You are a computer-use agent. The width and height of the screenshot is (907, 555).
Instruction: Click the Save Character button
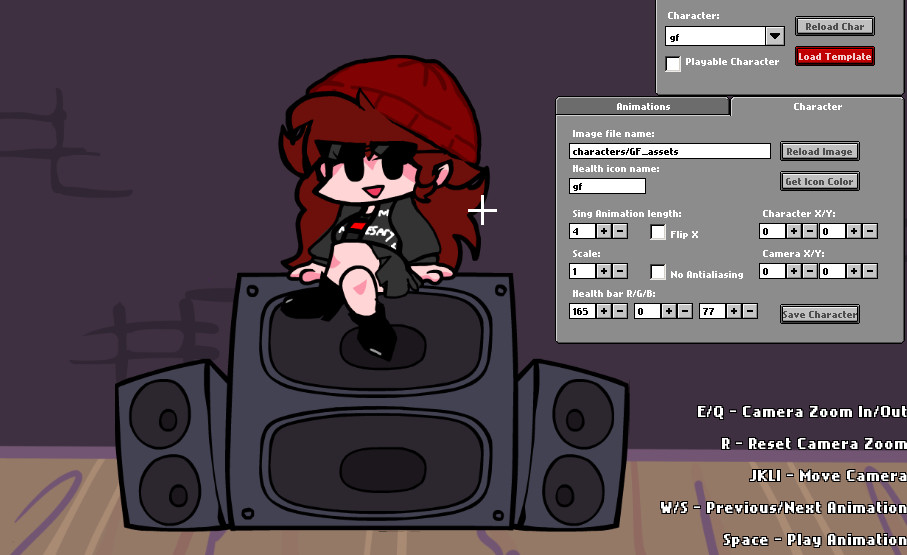819,314
